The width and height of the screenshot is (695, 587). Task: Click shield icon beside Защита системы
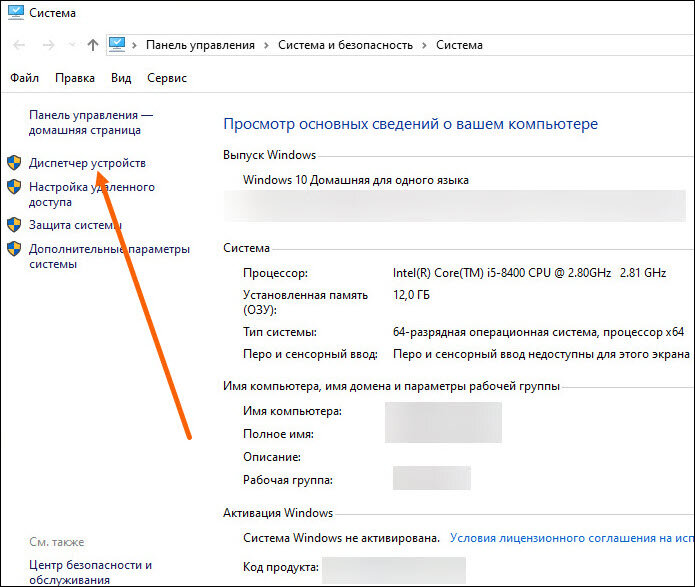14,224
